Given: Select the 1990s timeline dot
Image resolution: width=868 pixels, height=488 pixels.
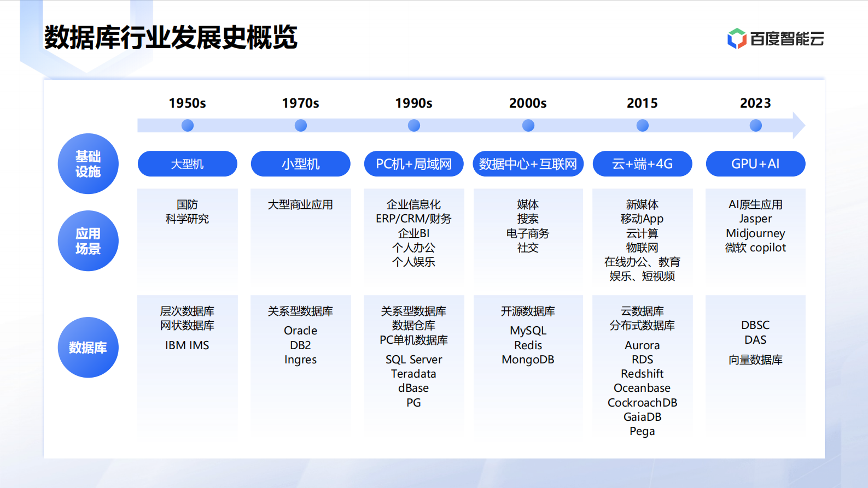Looking at the screenshot, I should (x=414, y=126).
